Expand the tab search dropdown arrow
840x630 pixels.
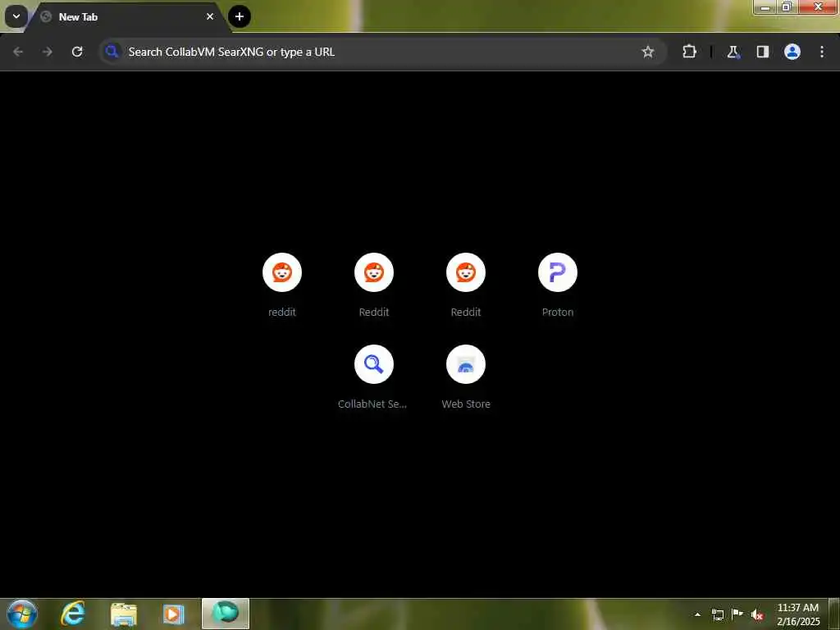pos(16,16)
